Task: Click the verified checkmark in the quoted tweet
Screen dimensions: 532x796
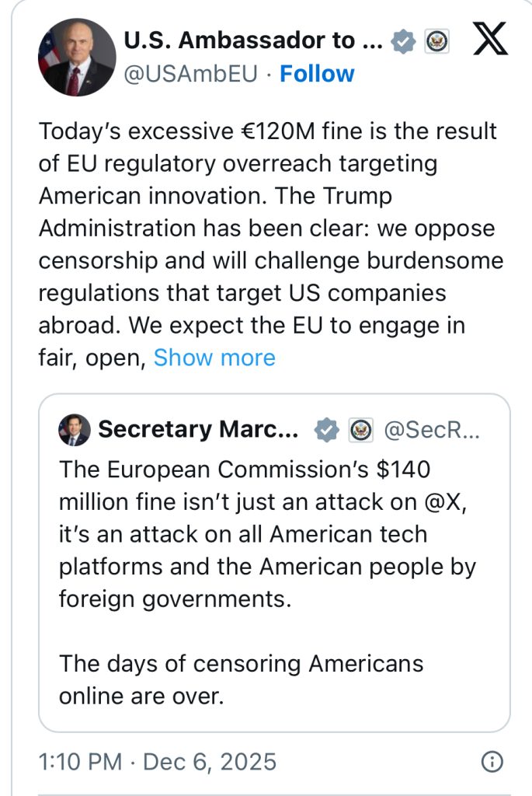Action: (325, 429)
